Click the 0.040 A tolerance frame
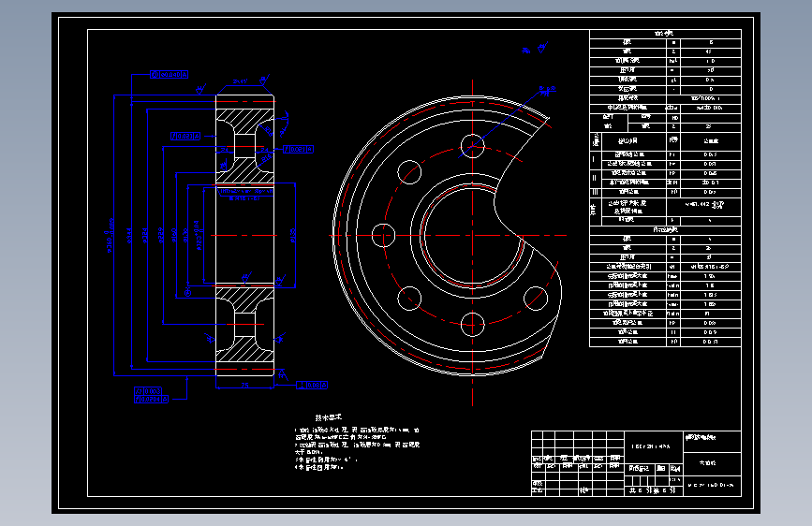 [169, 75]
